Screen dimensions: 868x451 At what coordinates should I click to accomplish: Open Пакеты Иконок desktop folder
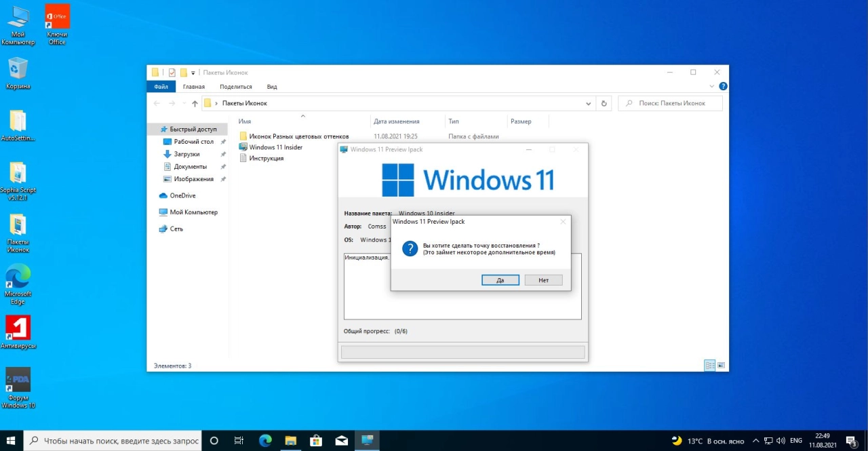click(x=18, y=234)
